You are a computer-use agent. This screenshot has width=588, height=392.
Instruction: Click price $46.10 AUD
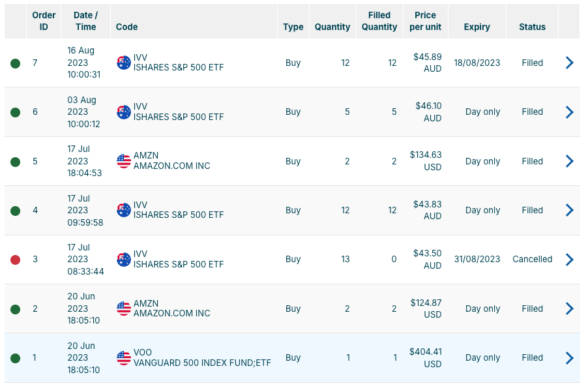click(428, 112)
